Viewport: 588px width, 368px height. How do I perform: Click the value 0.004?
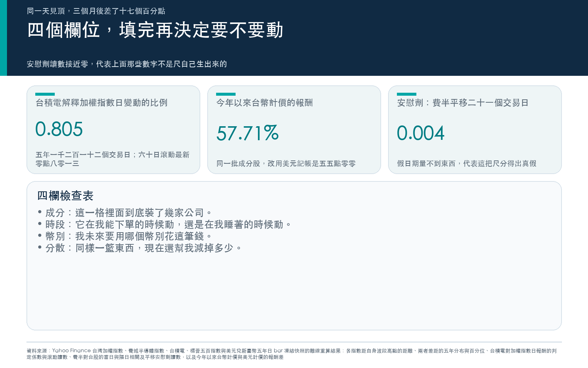point(421,133)
